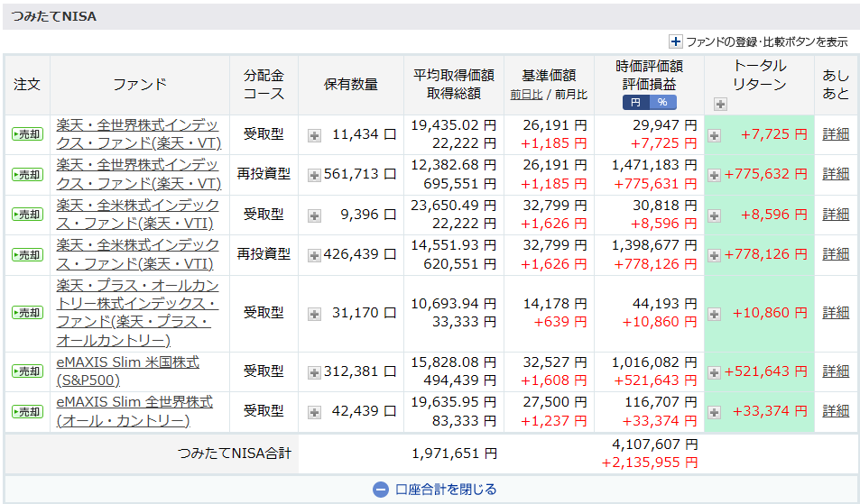
Task: Click つみたてNISA section heading
Action: pyautogui.click(x=54, y=16)
